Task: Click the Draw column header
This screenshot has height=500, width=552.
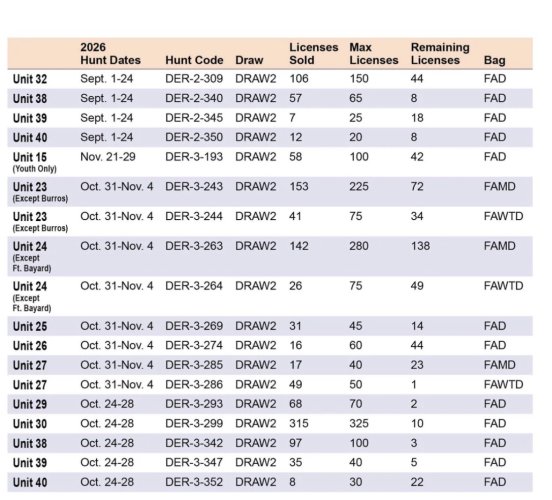Action: [249, 60]
